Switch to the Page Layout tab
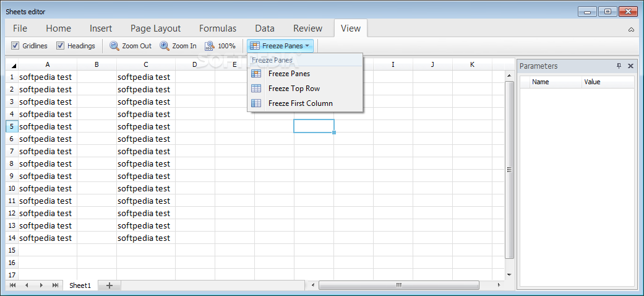644x296 pixels. click(156, 28)
